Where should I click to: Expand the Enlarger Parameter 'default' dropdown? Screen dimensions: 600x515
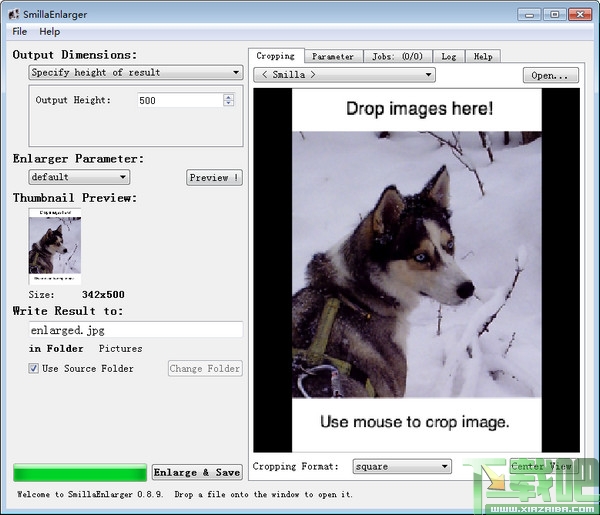(79, 177)
